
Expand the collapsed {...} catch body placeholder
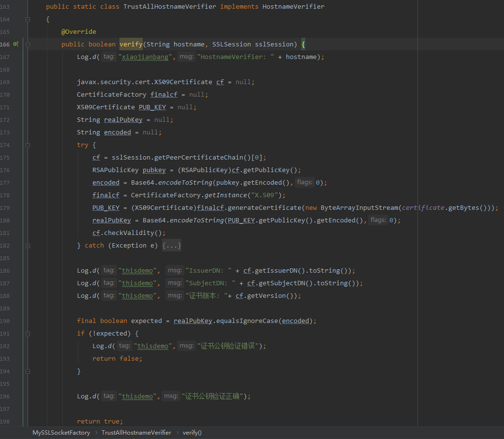[172, 246]
